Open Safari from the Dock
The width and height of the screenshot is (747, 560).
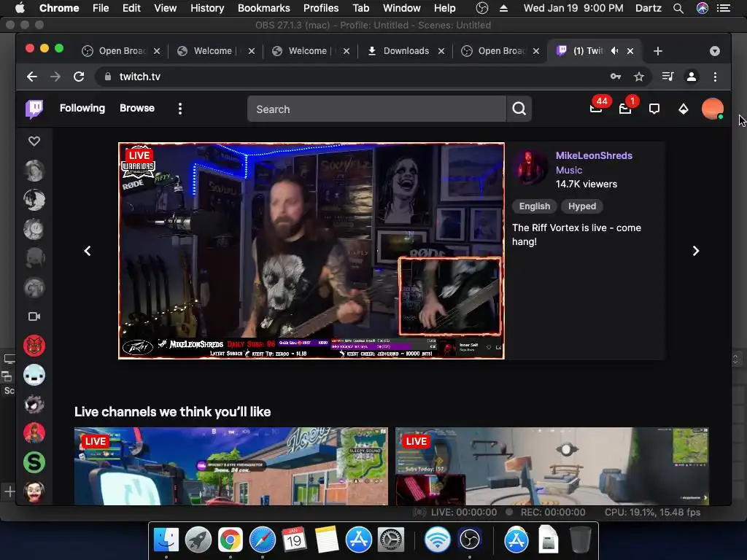(263, 540)
